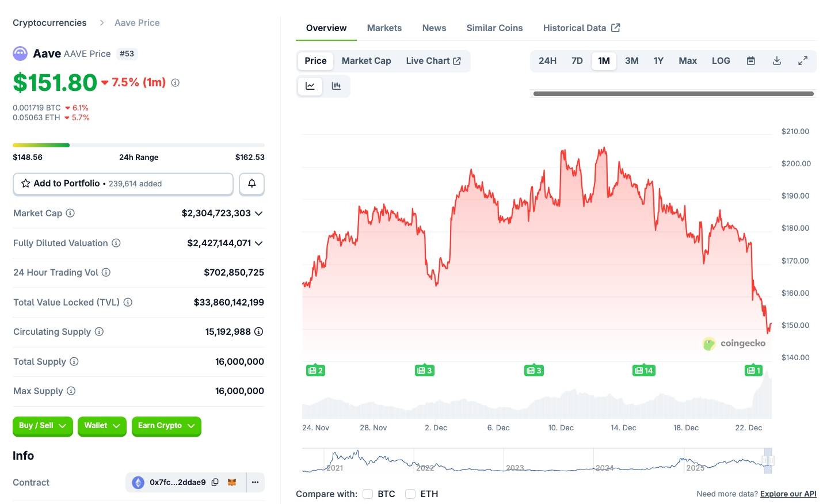Enable the BTC compare checkbox
Viewport: 827px width, 504px height.
(368, 494)
